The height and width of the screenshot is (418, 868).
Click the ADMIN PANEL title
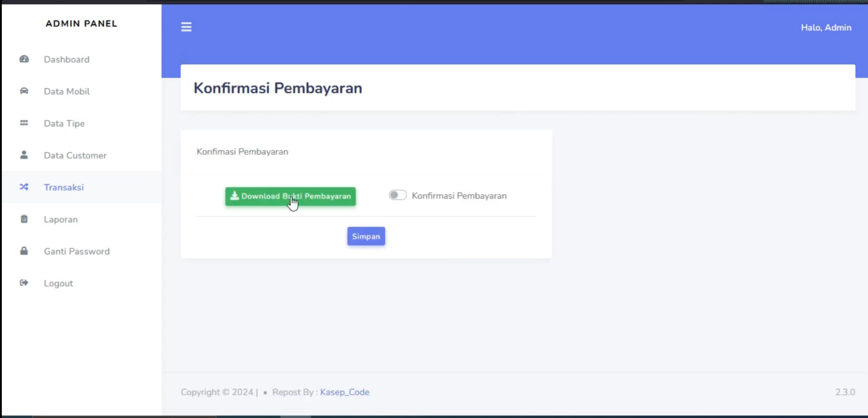point(81,24)
